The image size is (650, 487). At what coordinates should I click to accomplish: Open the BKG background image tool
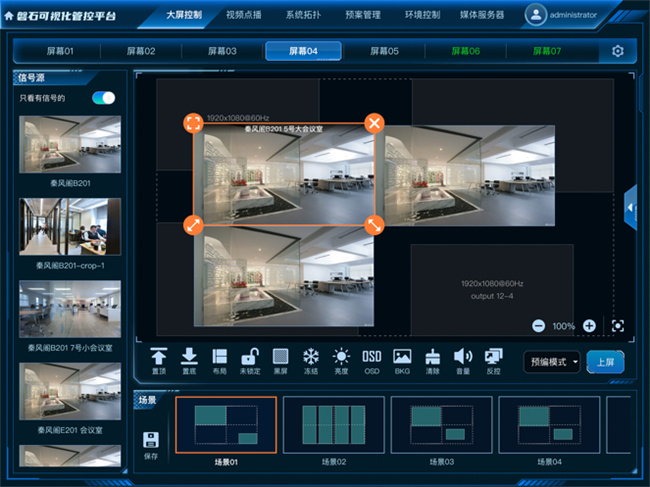[402, 361]
